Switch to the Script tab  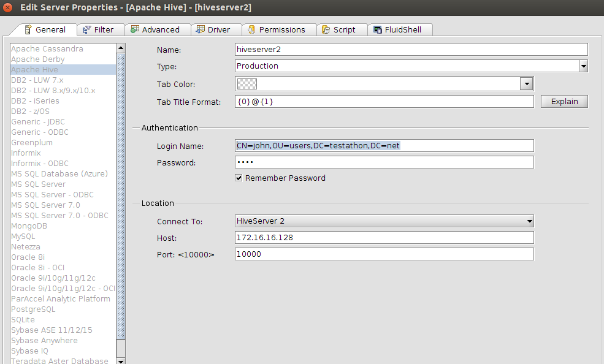point(342,29)
